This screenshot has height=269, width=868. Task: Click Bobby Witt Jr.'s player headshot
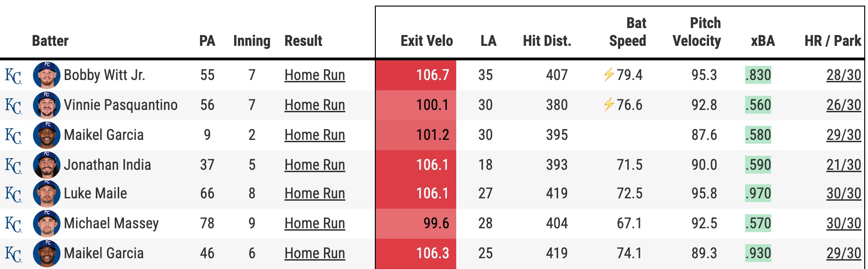point(46,75)
